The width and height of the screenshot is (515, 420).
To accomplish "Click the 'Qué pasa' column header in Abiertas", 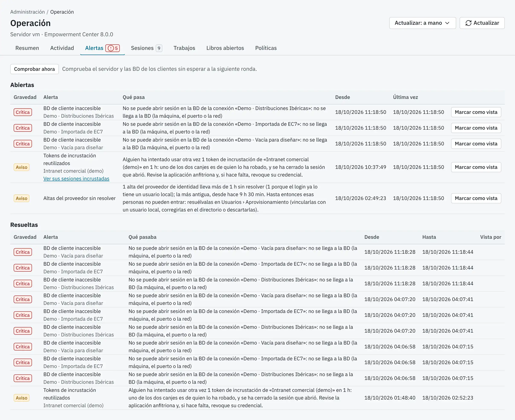I will coord(133,97).
